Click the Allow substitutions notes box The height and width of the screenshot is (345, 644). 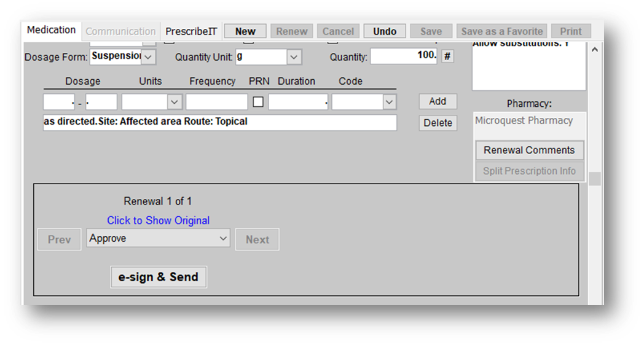click(x=529, y=66)
